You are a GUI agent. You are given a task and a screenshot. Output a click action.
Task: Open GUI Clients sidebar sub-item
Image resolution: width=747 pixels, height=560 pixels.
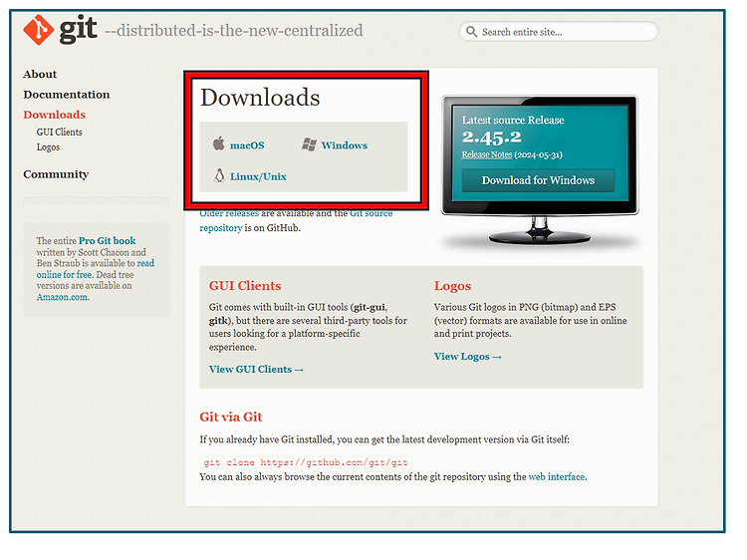[59, 132]
